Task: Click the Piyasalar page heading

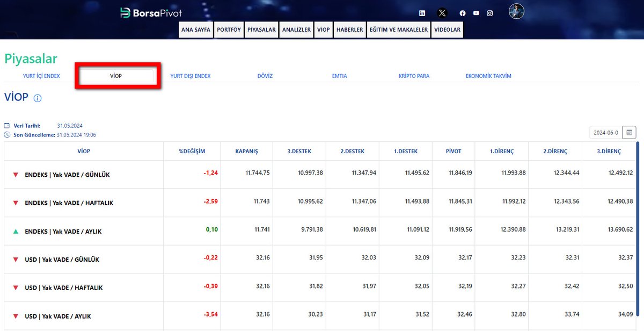Action: tap(31, 59)
